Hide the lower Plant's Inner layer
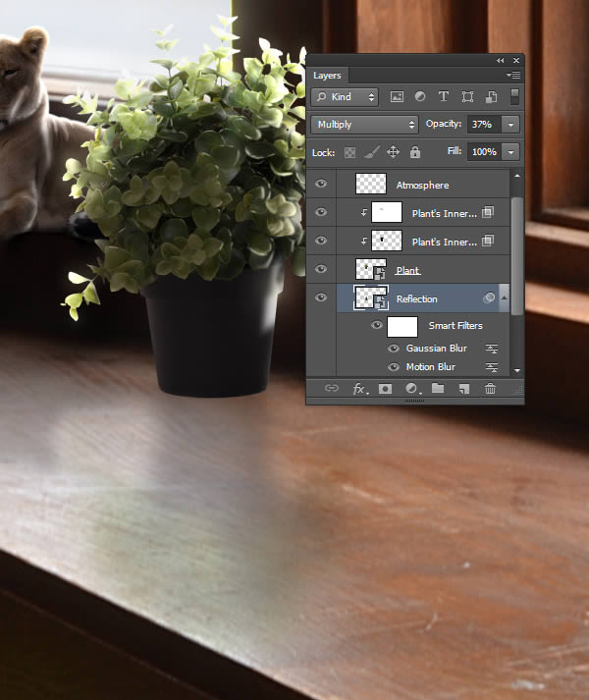Image resolution: width=589 pixels, height=700 pixels. (321, 241)
